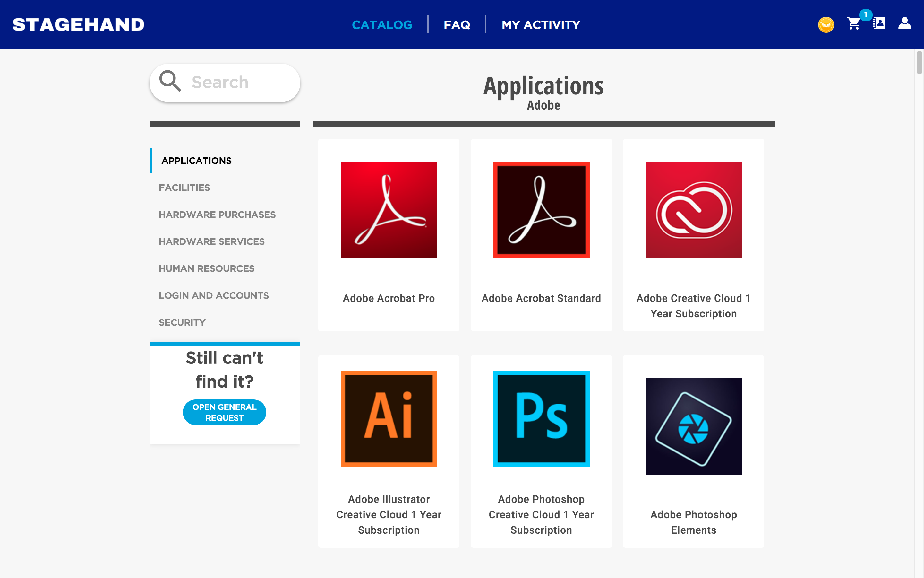Click the Adobe Acrobat Pro title
This screenshot has height=578, width=924.
[x=389, y=298]
